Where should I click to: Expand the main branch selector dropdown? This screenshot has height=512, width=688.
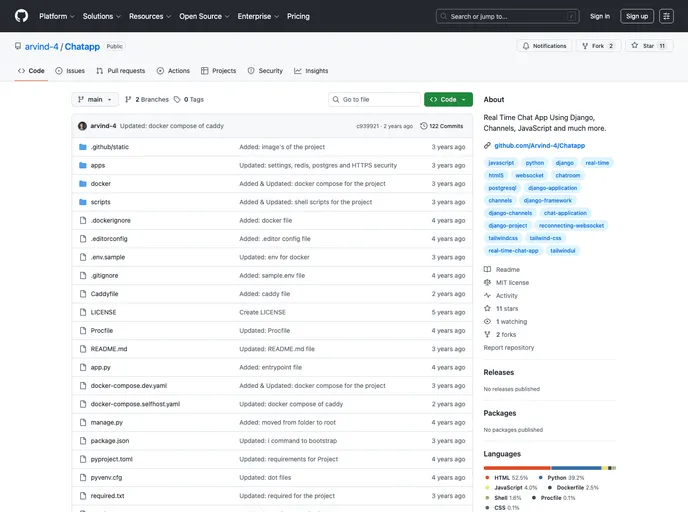95,100
